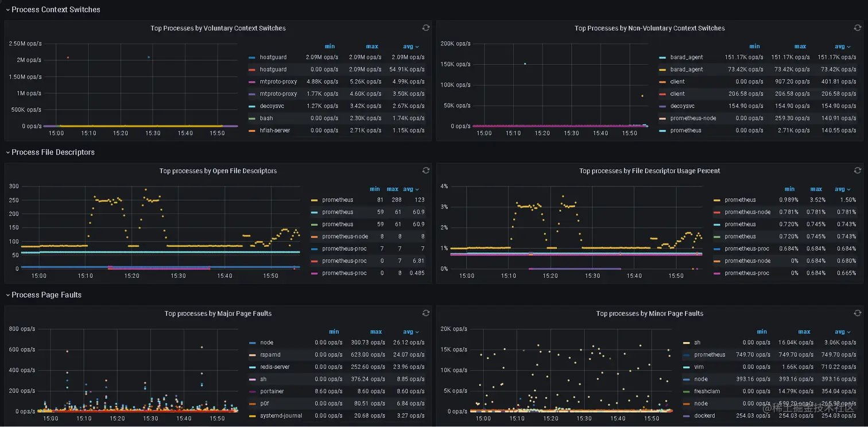
Task: Toggle the vim series in the legend
Action: point(699,367)
